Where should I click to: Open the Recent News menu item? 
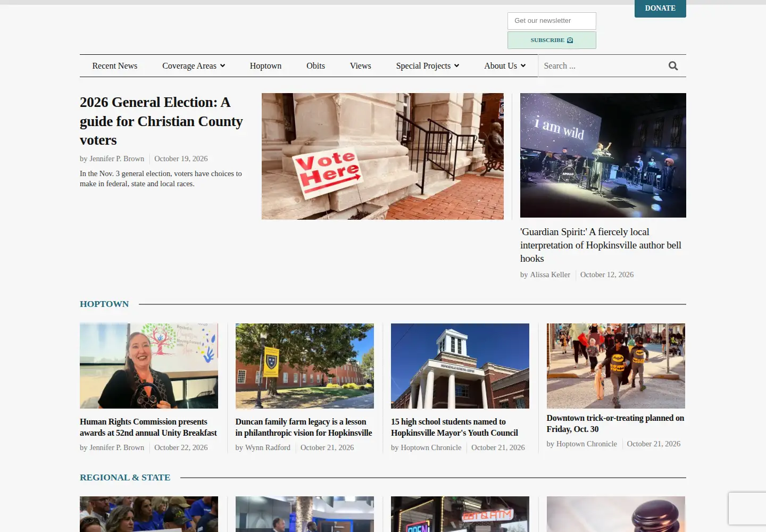click(115, 66)
